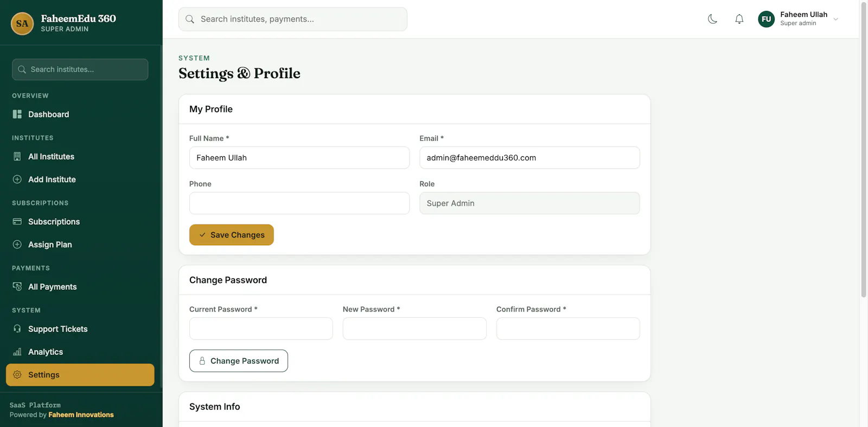Click the Change Password button
The width and height of the screenshot is (868, 427).
tap(239, 361)
